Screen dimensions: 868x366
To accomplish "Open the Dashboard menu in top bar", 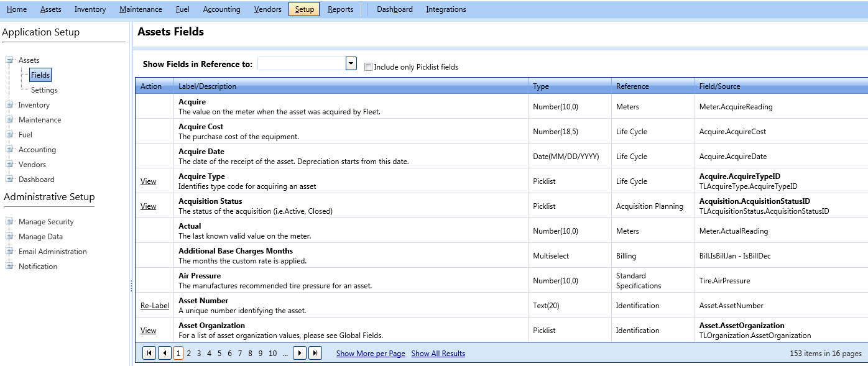I will pyautogui.click(x=395, y=9).
